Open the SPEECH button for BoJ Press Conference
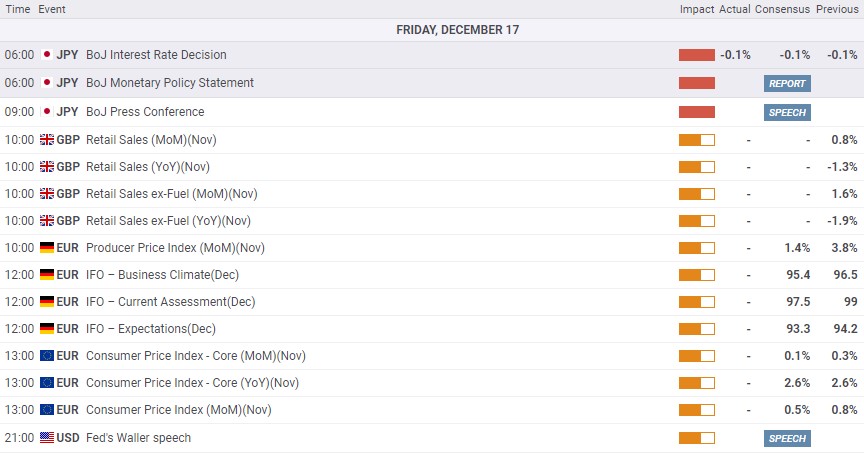The image size is (864, 453). click(787, 112)
